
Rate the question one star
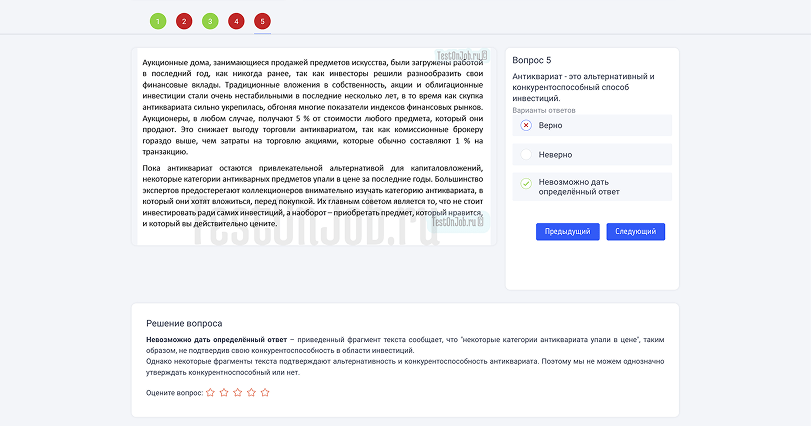(x=209, y=393)
